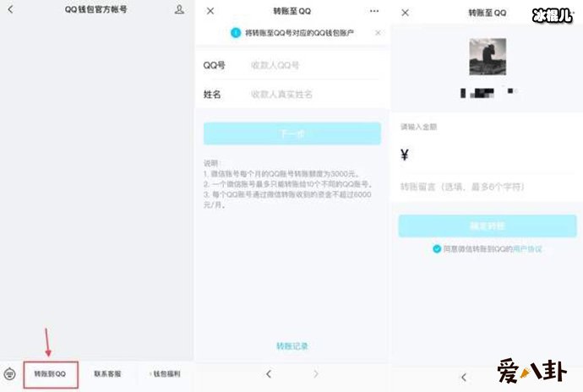583x392 pixels.
Task: Tap the recipient avatar thumbnail
Action: click(x=488, y=57)
